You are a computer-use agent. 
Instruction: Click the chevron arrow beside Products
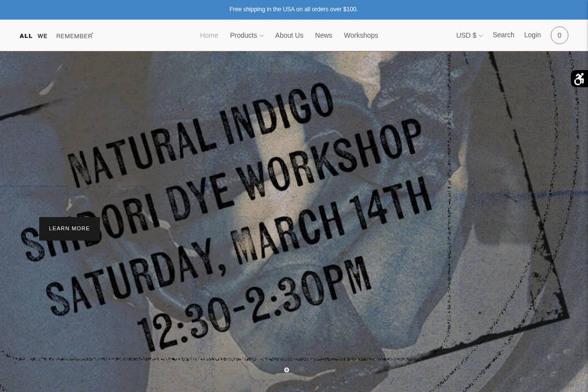coord(262,36)
